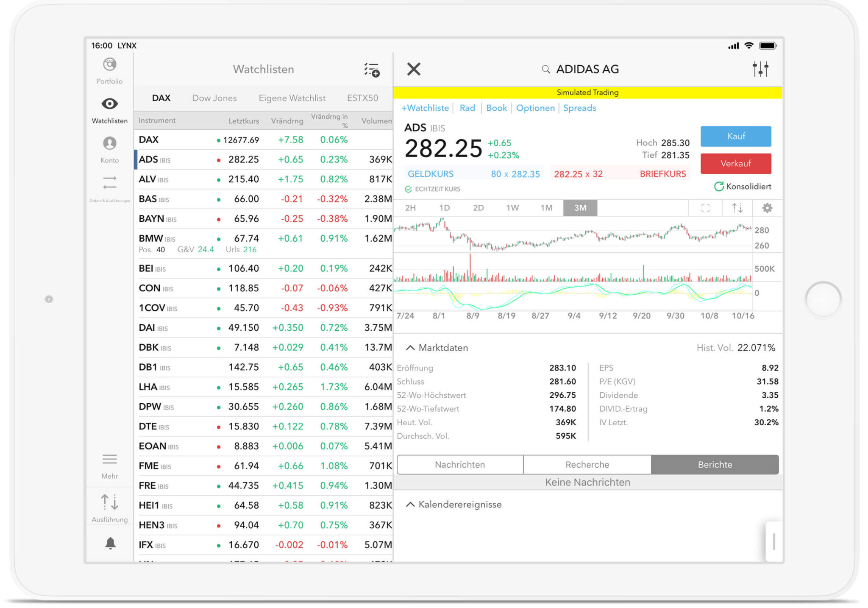This screenshot has width=868, height=608.
Task: Select the 1COV watchlist row
Action: 264,308
